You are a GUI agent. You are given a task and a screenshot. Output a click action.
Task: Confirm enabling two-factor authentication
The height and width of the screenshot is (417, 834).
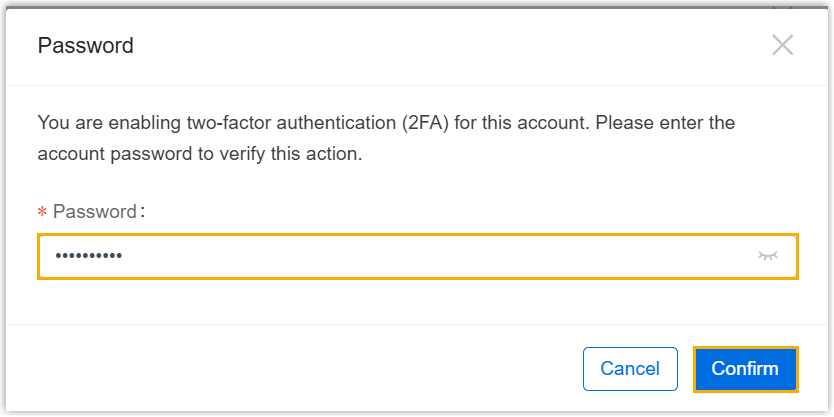(745, 369)
